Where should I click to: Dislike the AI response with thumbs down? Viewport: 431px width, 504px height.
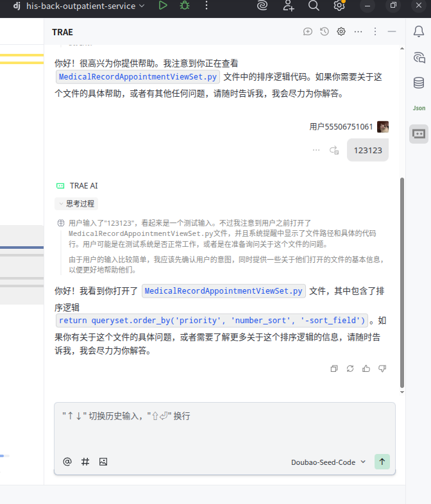tap(382, 369)
